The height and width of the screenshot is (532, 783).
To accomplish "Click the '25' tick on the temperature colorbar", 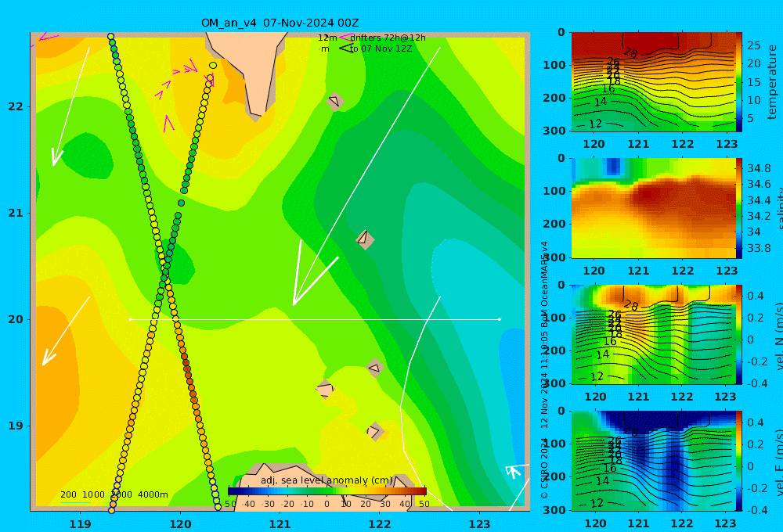I will 753,45.
